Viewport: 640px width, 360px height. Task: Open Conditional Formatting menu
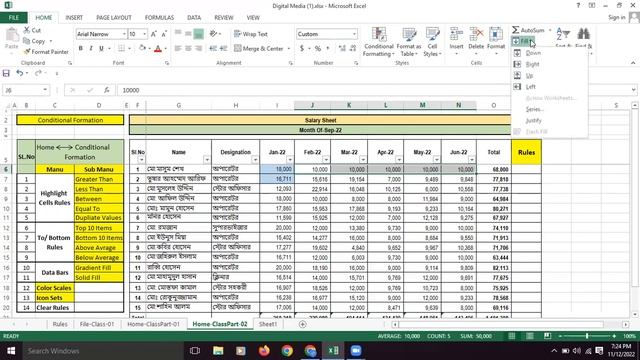(379, 42)
